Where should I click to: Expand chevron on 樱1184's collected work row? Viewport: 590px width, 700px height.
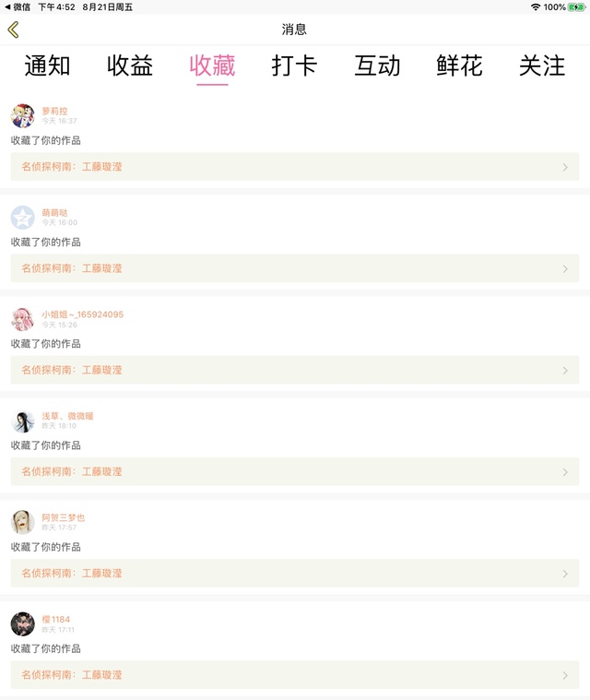pyautogui.click(x=565, y=675)
